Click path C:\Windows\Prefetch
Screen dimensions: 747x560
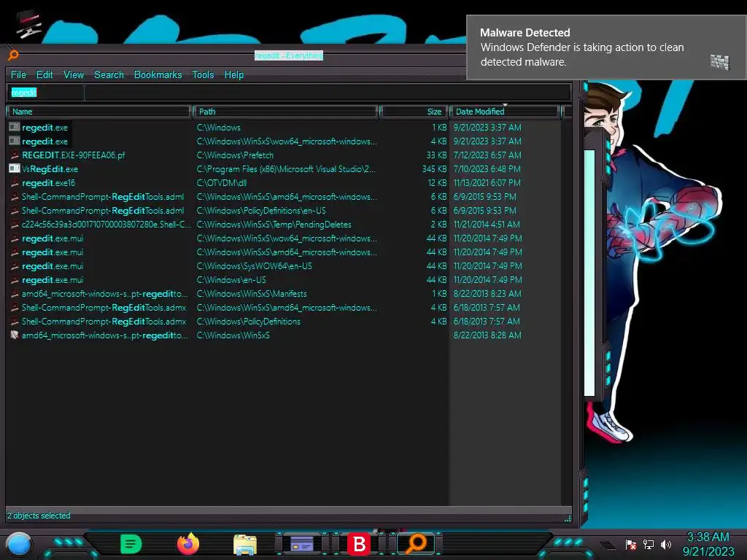(235, 155)
